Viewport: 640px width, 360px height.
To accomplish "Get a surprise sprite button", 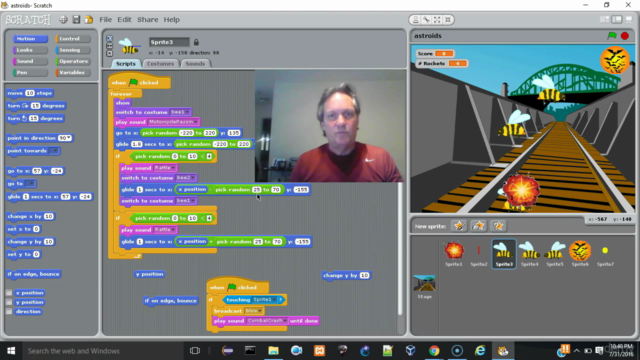I will [498, 226].
